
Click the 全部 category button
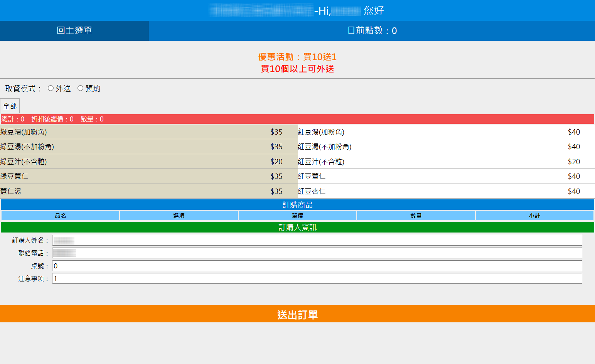tap(10, 106)
